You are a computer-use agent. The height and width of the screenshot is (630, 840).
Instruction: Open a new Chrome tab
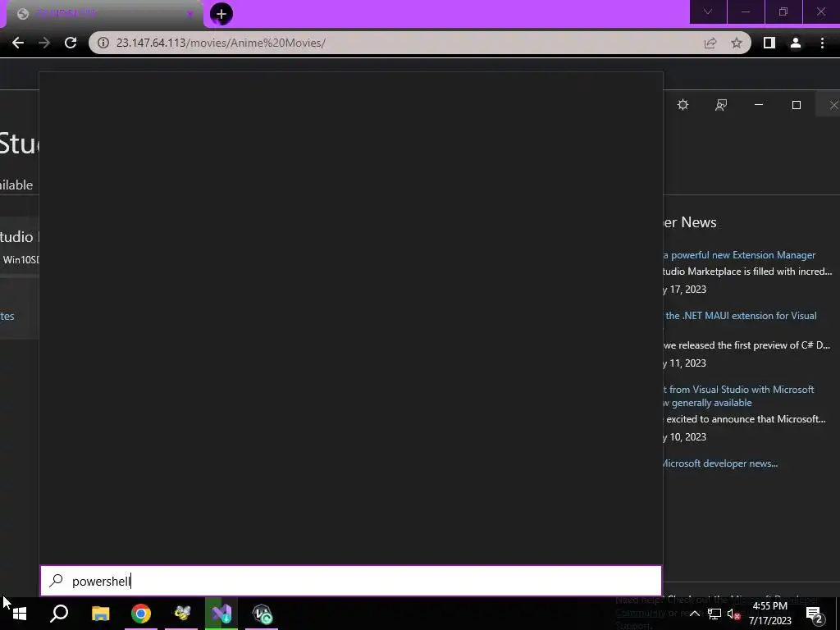coord(221,14)
